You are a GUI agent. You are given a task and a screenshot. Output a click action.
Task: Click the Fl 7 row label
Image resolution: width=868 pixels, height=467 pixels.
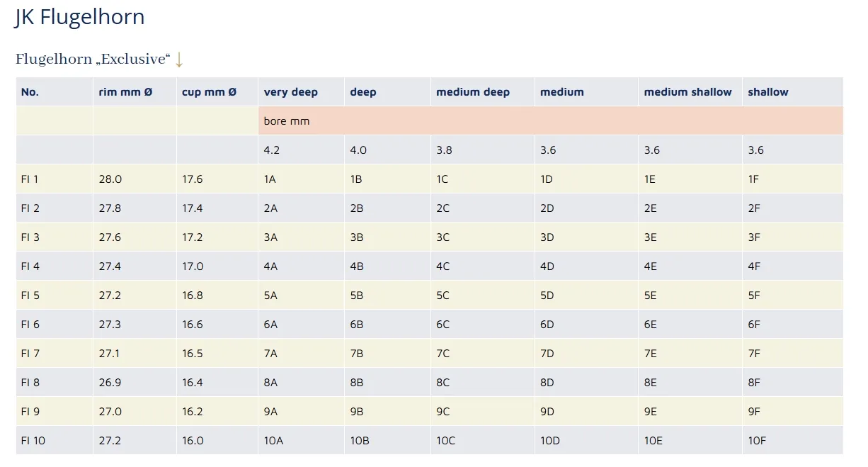click(x=30, y=354)
